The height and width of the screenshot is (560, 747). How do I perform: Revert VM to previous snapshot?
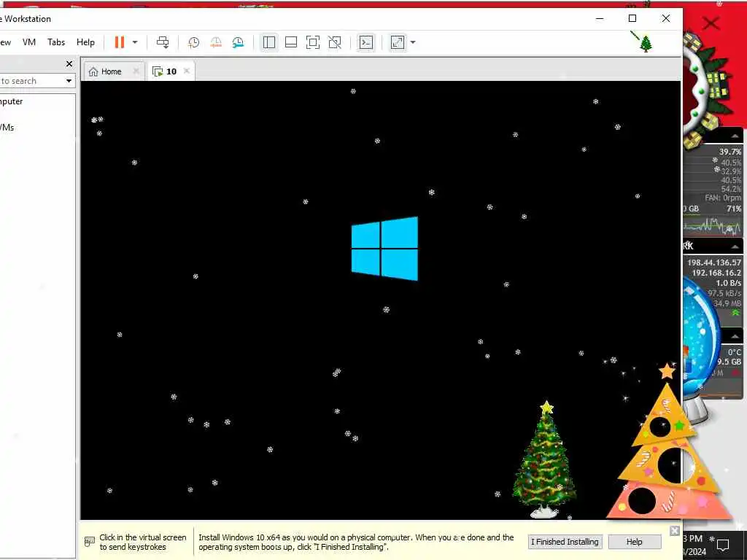216,42
